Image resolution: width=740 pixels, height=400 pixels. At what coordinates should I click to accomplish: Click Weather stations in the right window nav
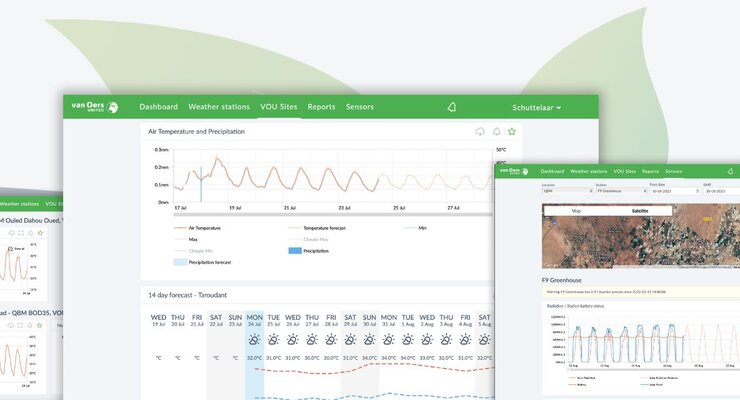click(589, 171)
